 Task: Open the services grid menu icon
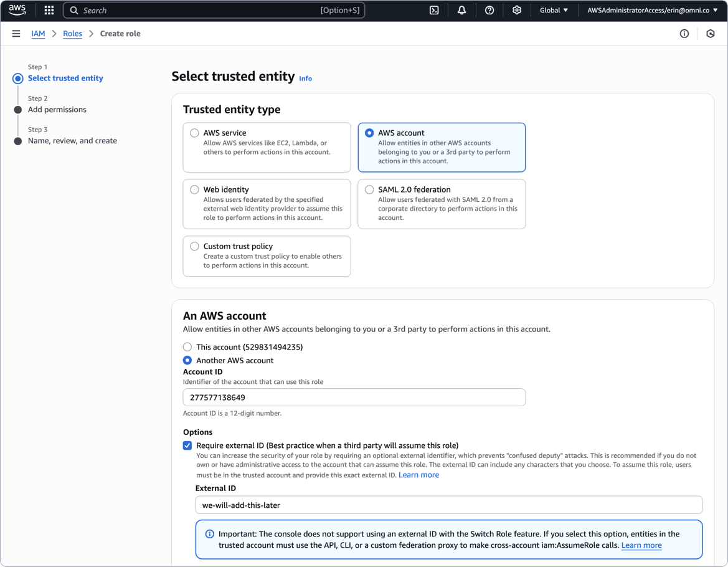[49, 10]
